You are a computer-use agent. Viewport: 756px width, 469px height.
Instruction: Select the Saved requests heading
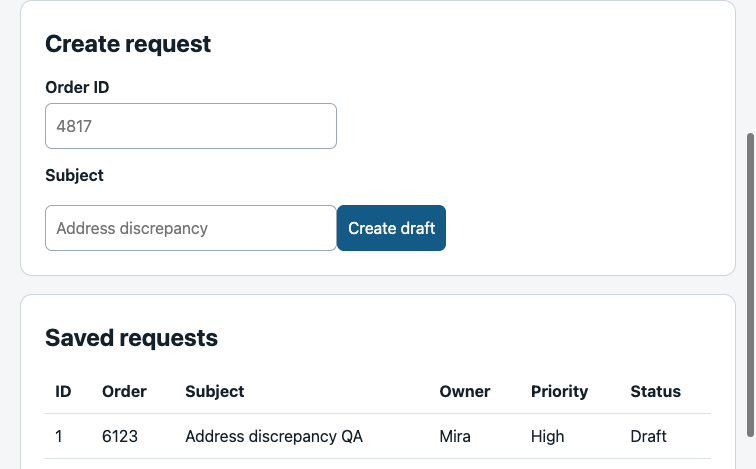(131, 337)
